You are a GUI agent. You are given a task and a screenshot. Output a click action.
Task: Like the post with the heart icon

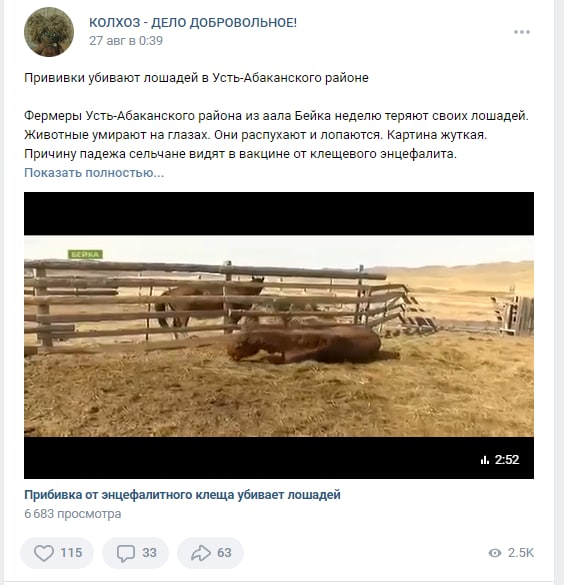click(44, 553)
